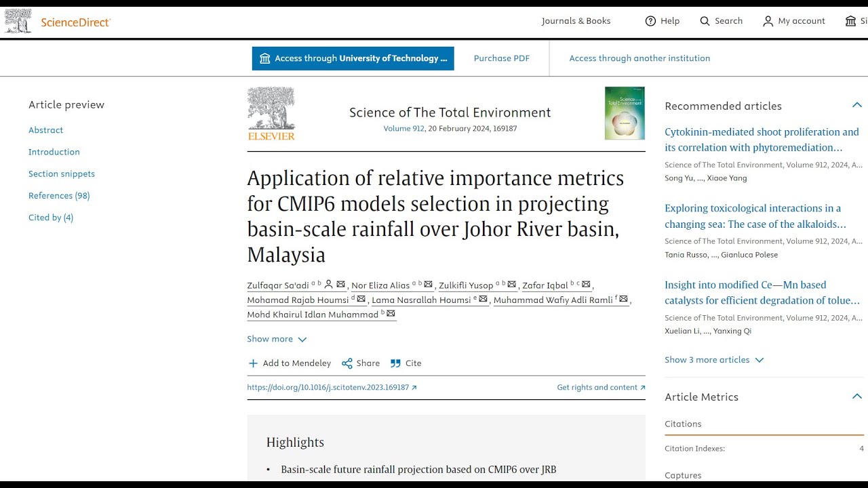This screenshot has width=868, height=488.
Task: Open the Volume 912 link
Action: (x=403, y=128)
